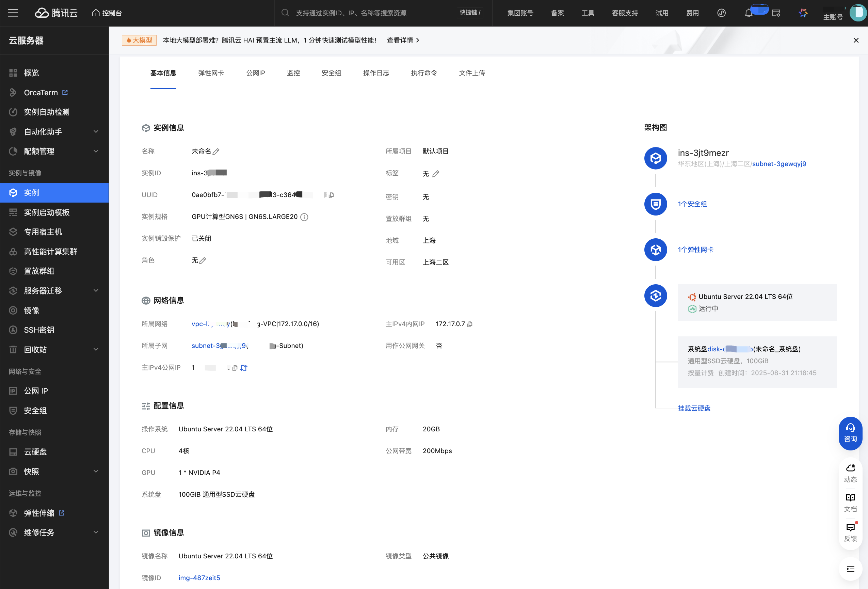Open the 工具 menu
This screenshot has height=589, width=868.
pos(588,13)
